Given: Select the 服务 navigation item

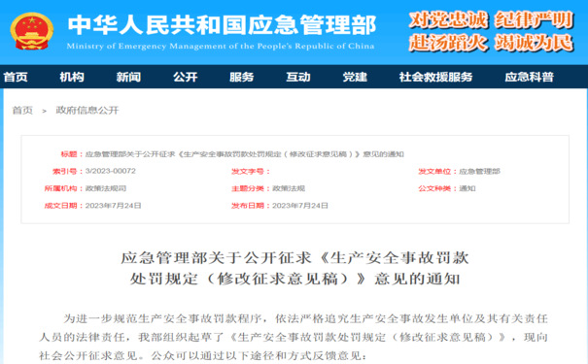Looking at the screenshot, I should 242,77.
